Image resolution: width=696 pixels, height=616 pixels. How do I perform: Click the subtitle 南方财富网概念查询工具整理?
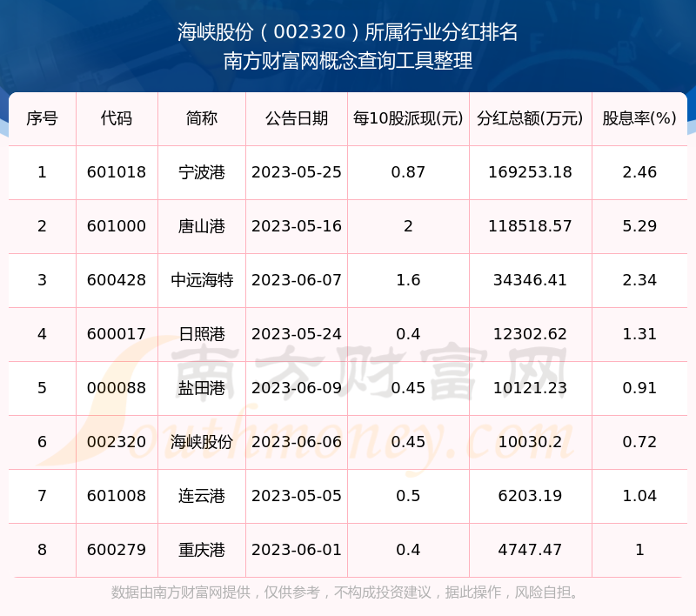pyautogui.click(x=347, y=61)
